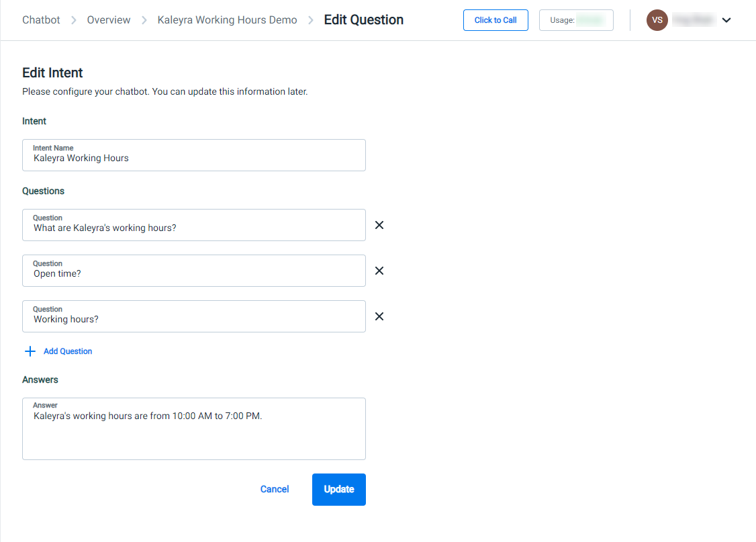Edit the 'Open time?' question field
The image size is (756, 542).
click(194, 271)
